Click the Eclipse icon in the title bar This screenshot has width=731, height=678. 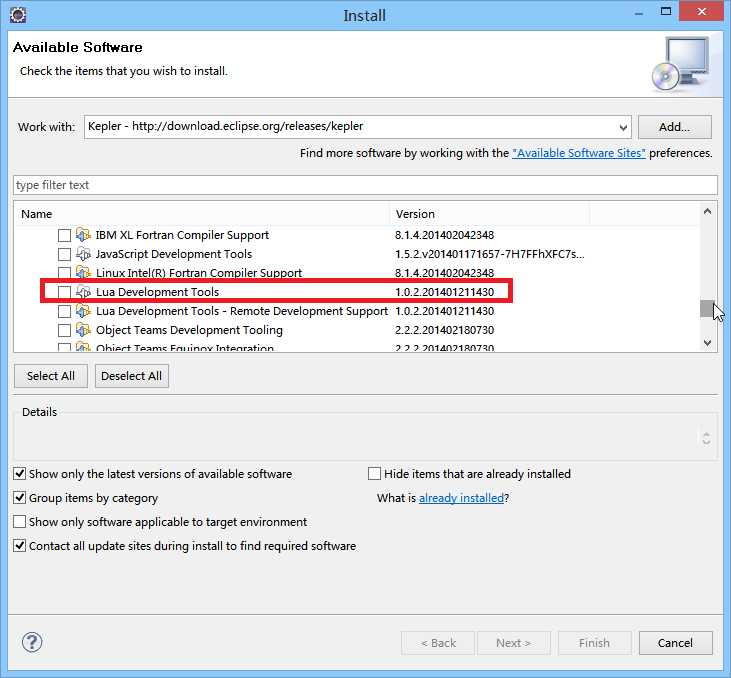coord(18,15)
